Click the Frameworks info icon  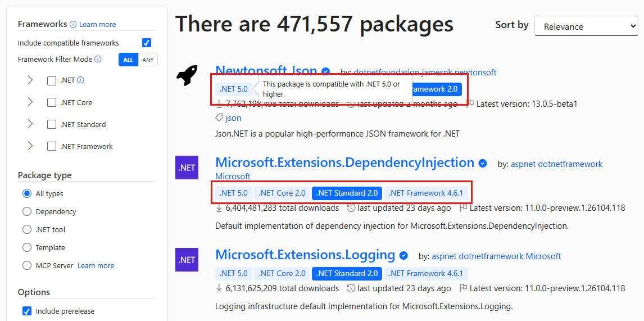(x=73, y=24)
